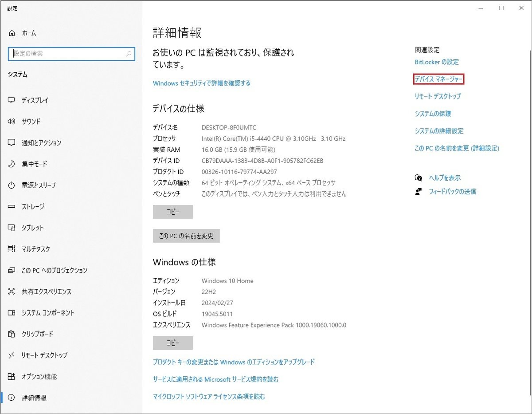The height and width of the screenshot is (414, 532).
Task: Click the device ID CB79DAAA value
Action: tap(262, 161)
